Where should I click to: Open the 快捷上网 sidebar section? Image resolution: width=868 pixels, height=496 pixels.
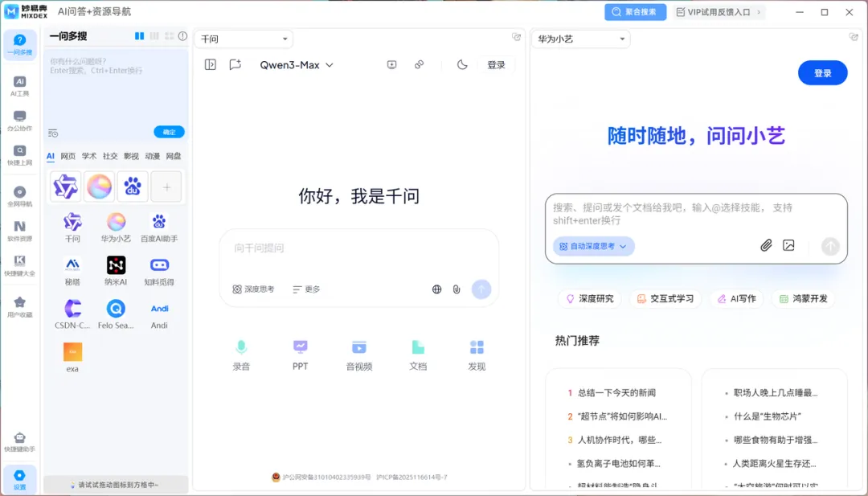(x=19, y=156)
